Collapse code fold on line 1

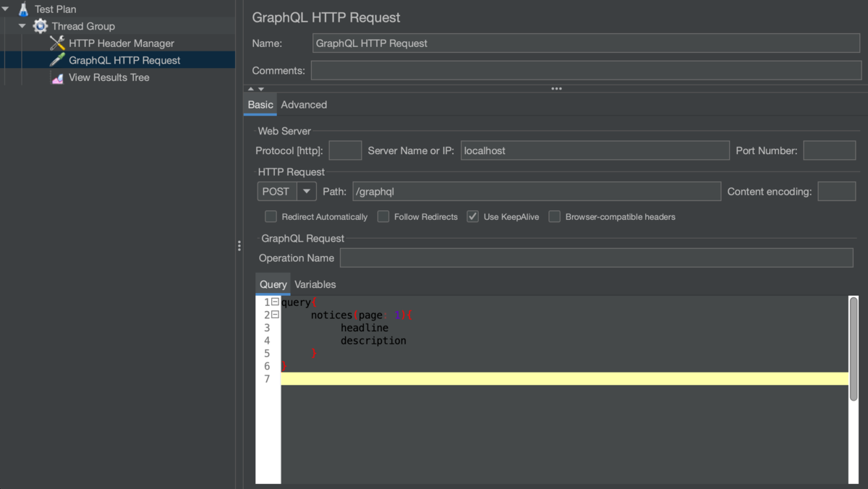(x=275, y=302)
